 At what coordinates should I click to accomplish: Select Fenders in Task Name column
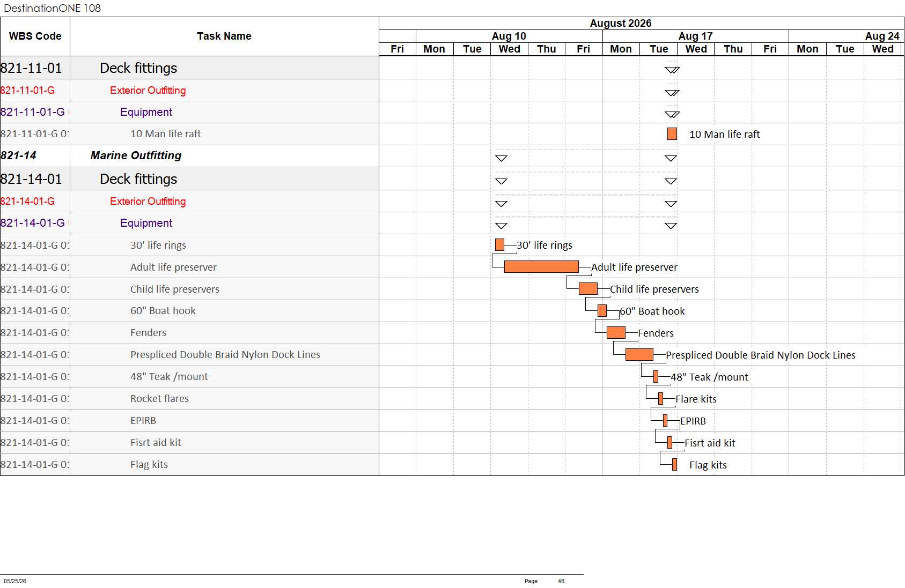pyautogui.click(x=149, y=333)
